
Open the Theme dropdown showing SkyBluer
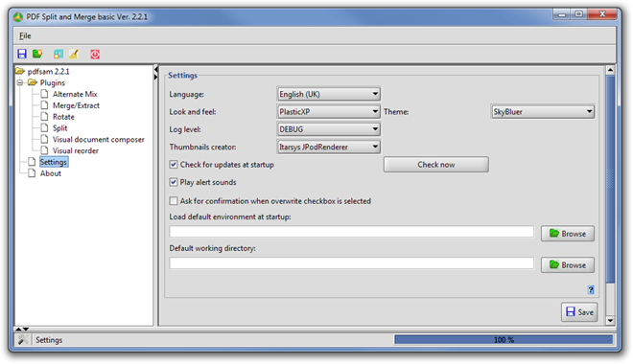(543, 112)
